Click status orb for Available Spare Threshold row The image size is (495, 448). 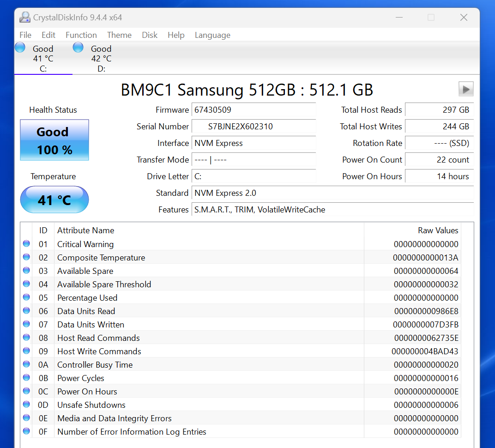[x=26, y=284]
